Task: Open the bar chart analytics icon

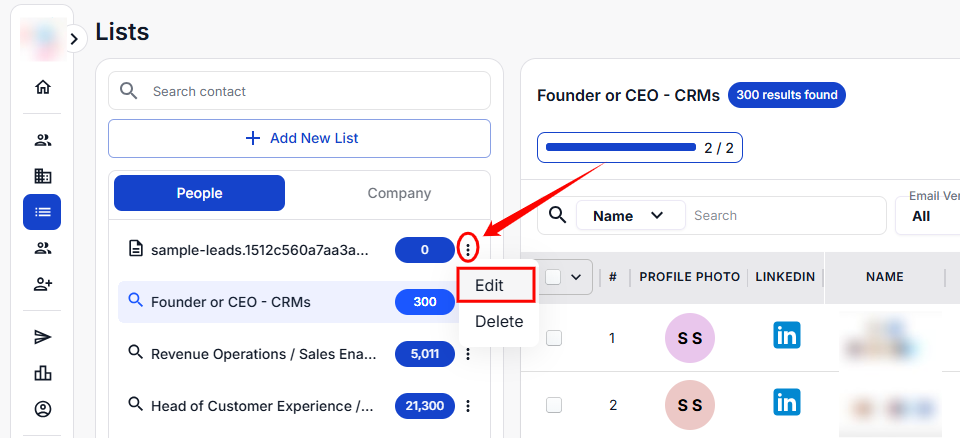Action: [x=42, y=373]
